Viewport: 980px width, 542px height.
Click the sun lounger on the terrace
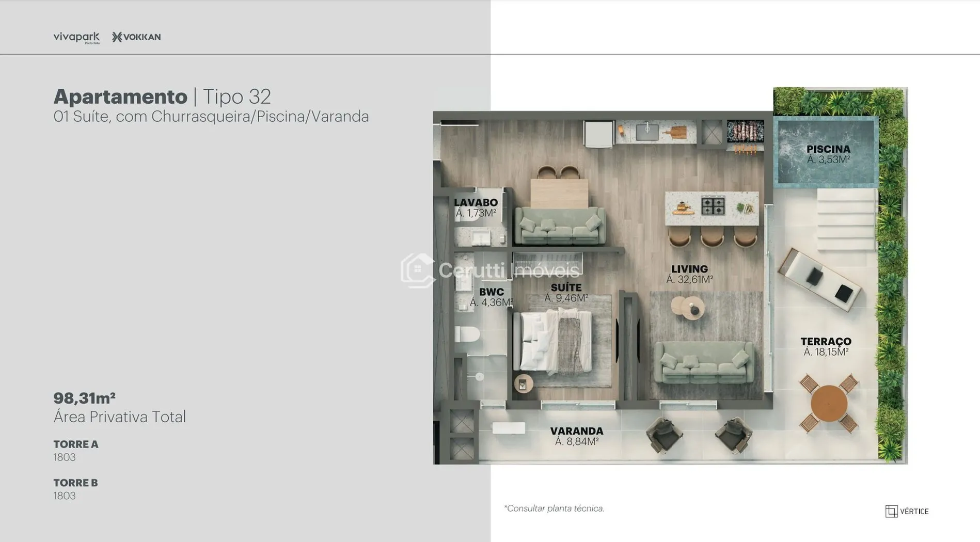coord(819,279)
